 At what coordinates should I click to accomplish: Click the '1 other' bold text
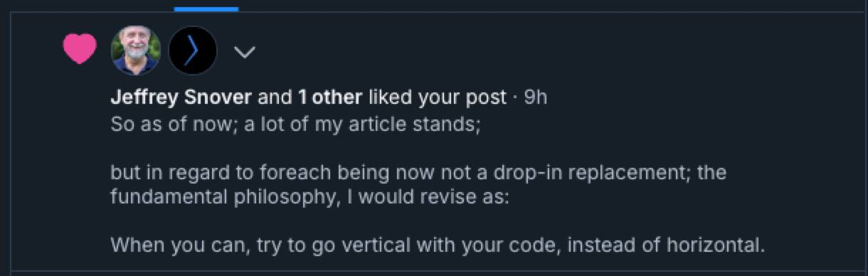330,97
